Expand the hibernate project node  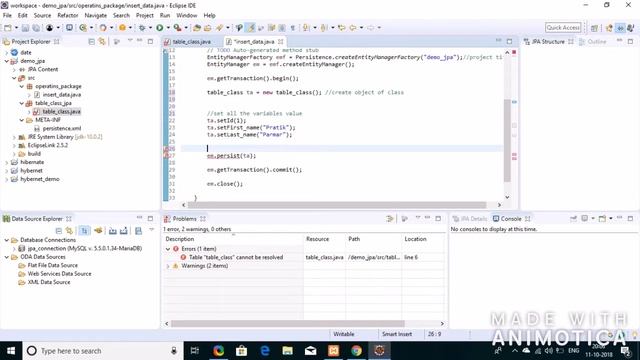tap(7, 162)
